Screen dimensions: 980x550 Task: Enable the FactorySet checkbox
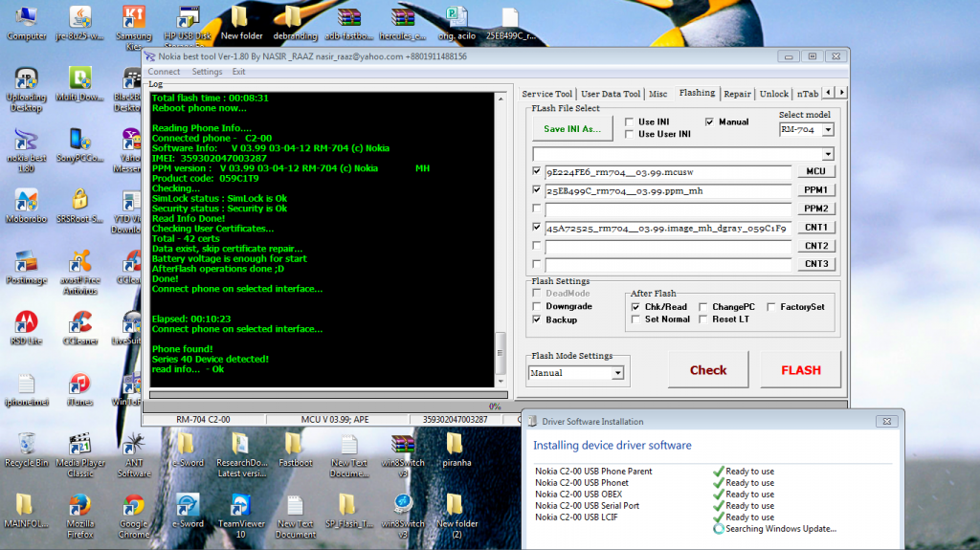(772, 307)
